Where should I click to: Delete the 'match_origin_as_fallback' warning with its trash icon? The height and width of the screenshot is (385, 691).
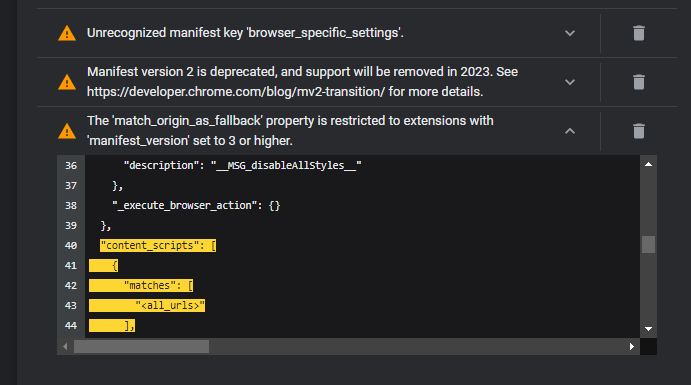(x=639, y=131)
